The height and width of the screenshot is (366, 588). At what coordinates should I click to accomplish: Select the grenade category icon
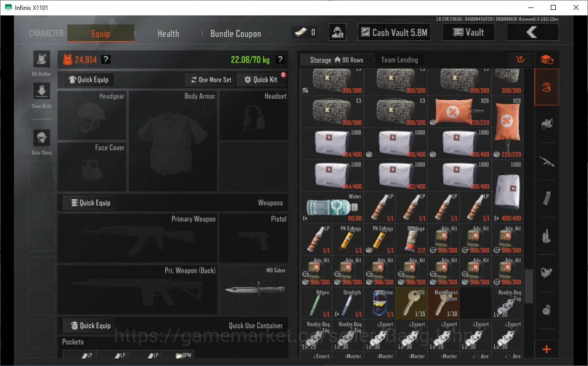pos(547,310)
